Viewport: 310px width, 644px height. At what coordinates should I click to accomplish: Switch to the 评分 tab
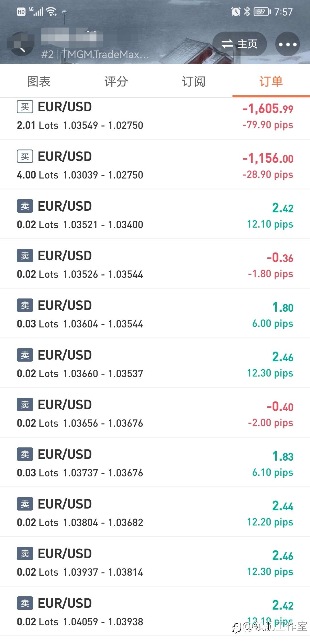tap(116, 82)
